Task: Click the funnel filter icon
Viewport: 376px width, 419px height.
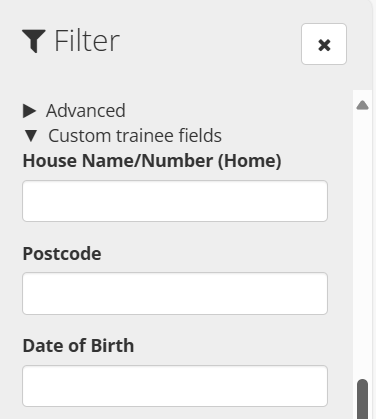Action: point(34,41)
